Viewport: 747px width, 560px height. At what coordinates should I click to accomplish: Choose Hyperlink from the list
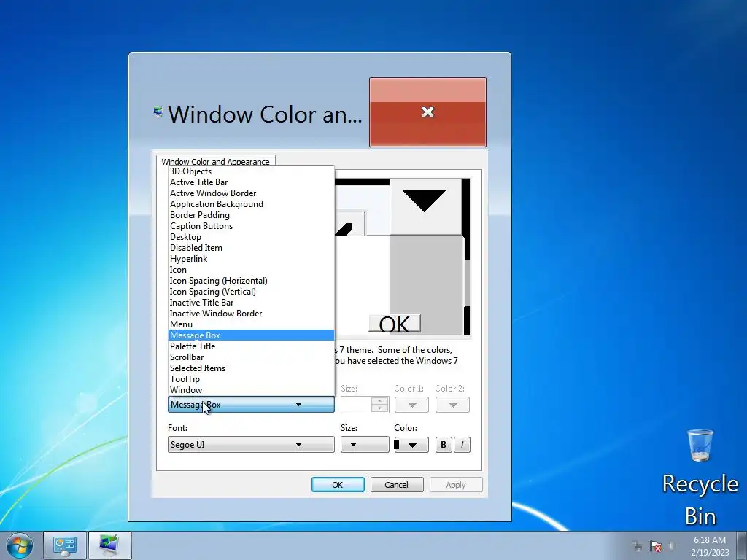tap(251, 259)
